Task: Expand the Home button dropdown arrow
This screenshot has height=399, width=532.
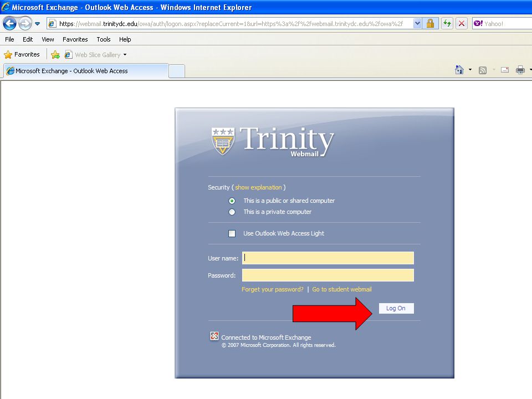Action: click(470, 70)
